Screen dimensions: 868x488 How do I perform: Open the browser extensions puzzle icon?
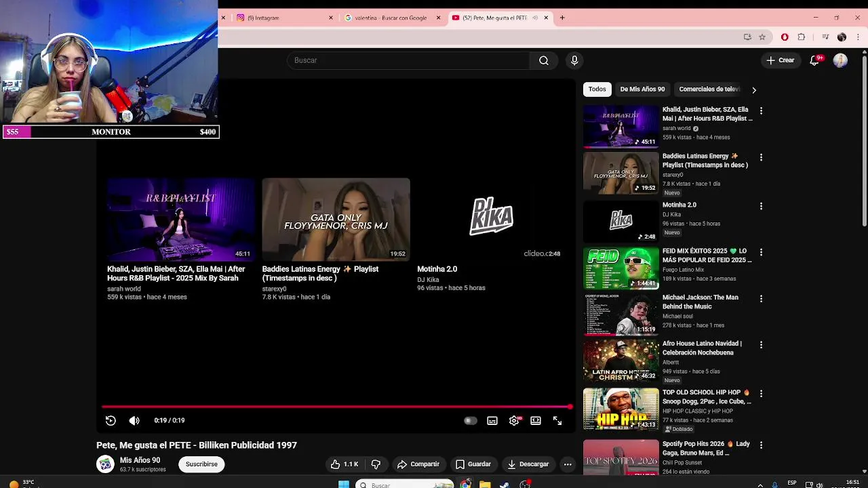coord(802,37)
